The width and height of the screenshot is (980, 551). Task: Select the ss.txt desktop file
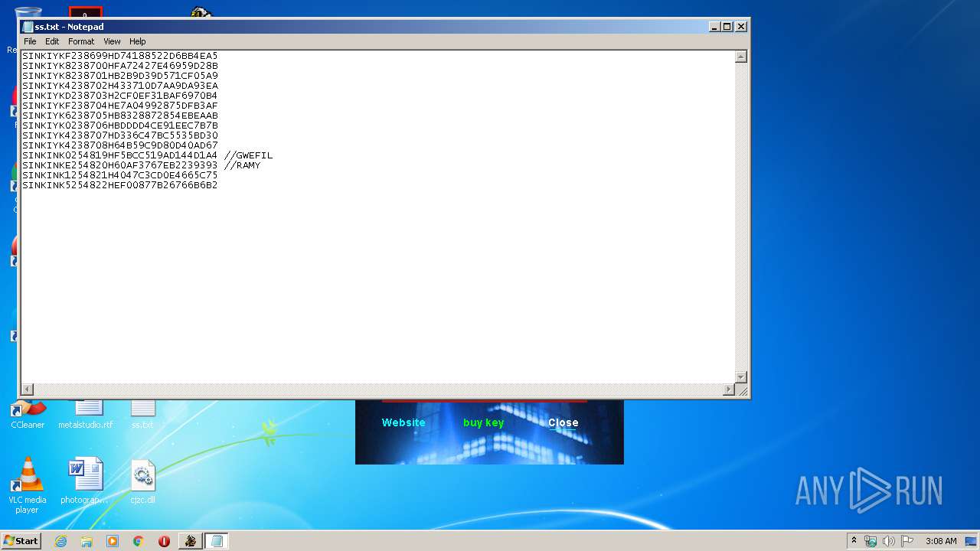coord(142,414)
